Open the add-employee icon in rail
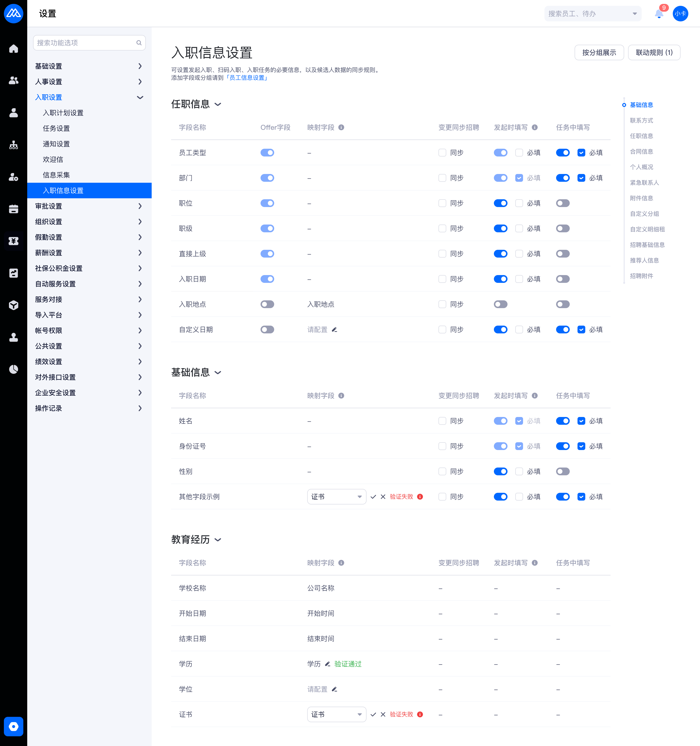Image resolution: width=700 pixels, height=746 pixels. click(14, 177)
